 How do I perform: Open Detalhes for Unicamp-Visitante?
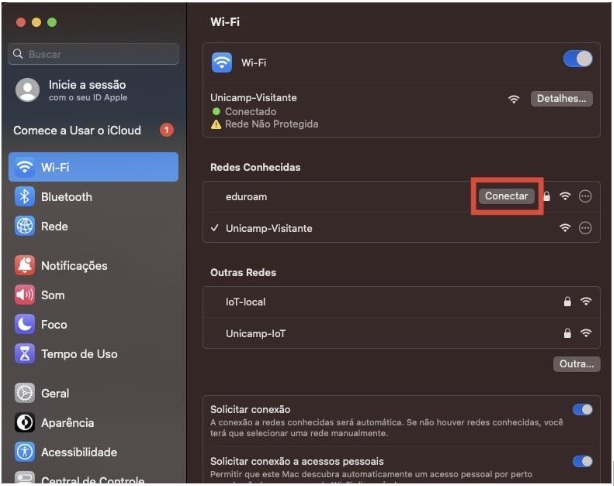click(562, 99)
